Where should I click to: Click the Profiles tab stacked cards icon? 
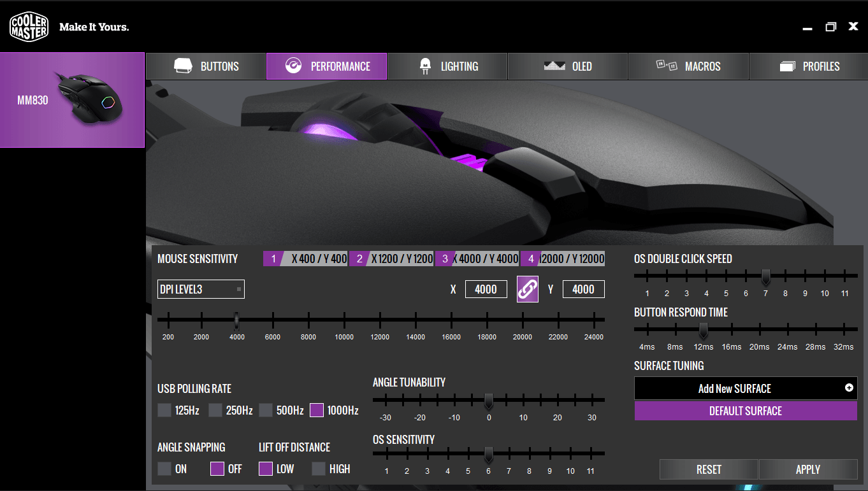788,66
